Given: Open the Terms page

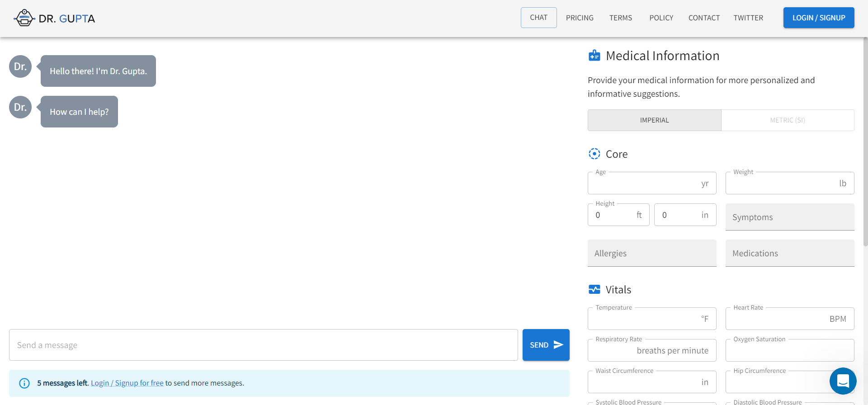Looking at the screenshot, I should [x=621, y=18].
